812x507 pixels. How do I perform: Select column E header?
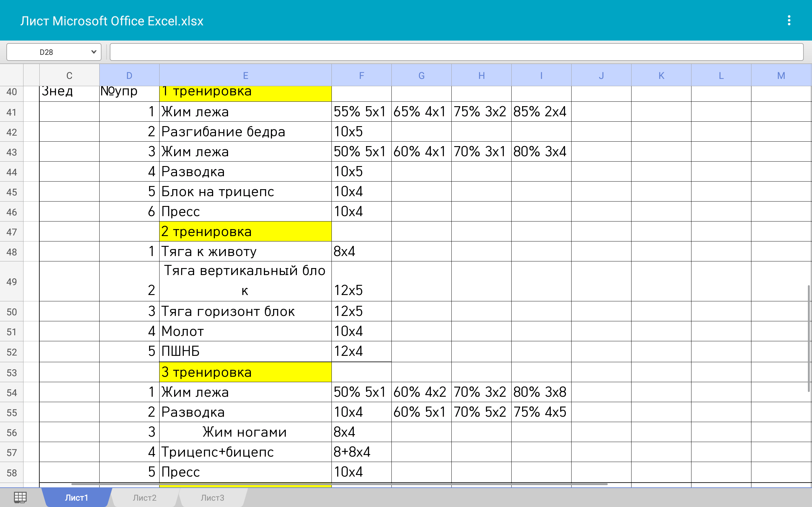245,75
